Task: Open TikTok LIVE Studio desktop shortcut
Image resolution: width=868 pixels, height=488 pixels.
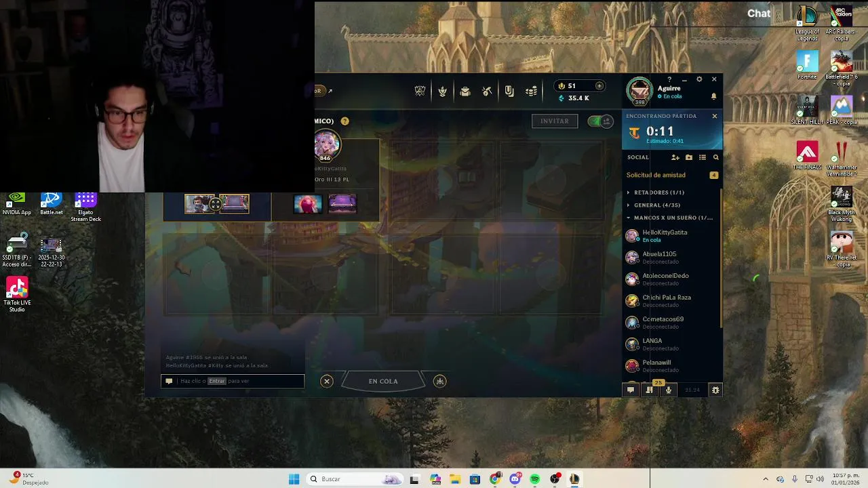Action: [17, 295]
